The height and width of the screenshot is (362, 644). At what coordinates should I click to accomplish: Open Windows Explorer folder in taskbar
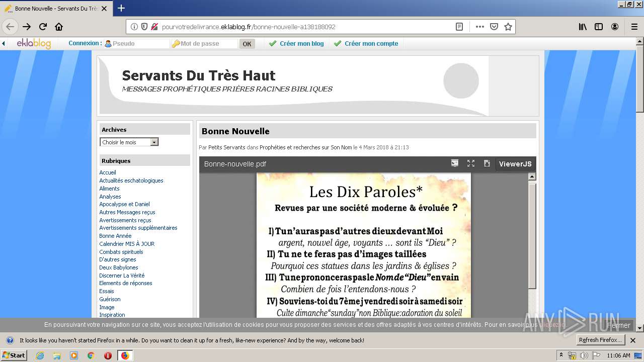[57, 355]
